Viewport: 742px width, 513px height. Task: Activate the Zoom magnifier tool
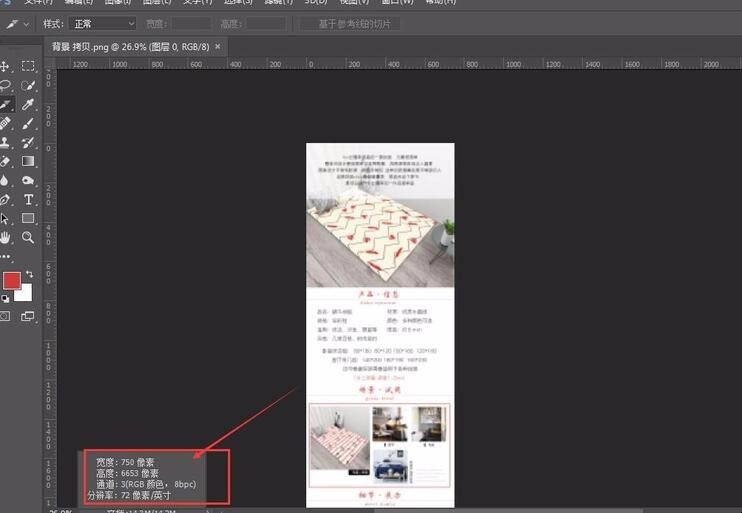28,237
